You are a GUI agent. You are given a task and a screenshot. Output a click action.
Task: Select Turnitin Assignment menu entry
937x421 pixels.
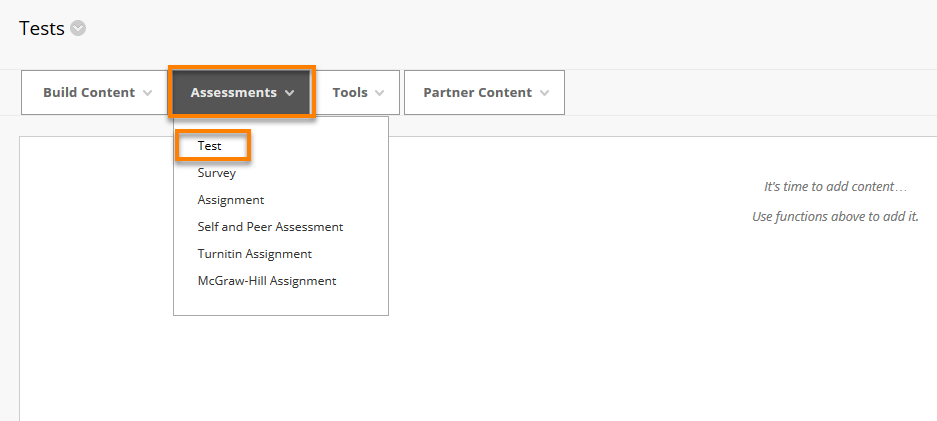pos(255,254)
